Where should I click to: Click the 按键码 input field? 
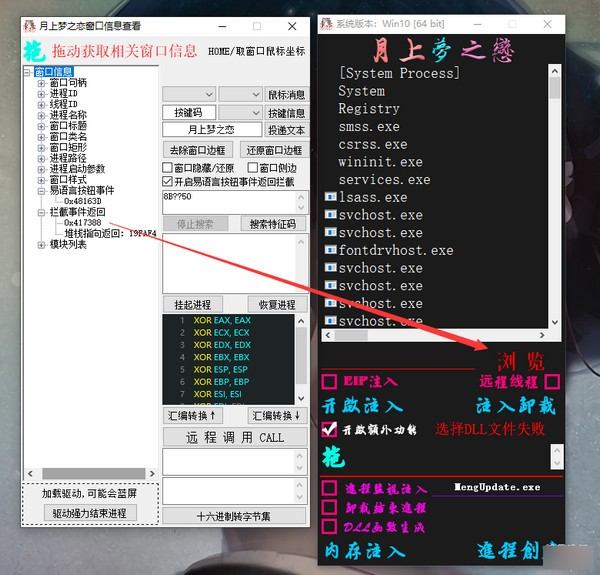[x=189, y=112]
